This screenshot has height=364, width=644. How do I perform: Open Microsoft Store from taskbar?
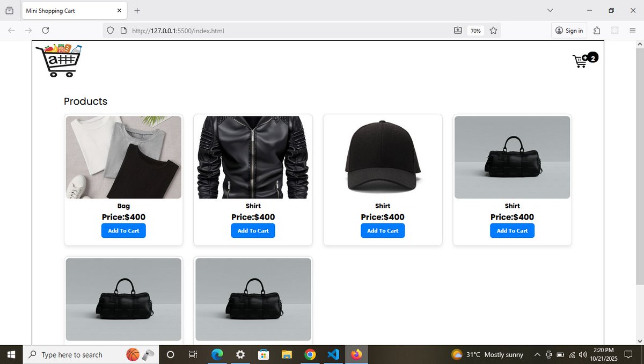coord(264,355)
